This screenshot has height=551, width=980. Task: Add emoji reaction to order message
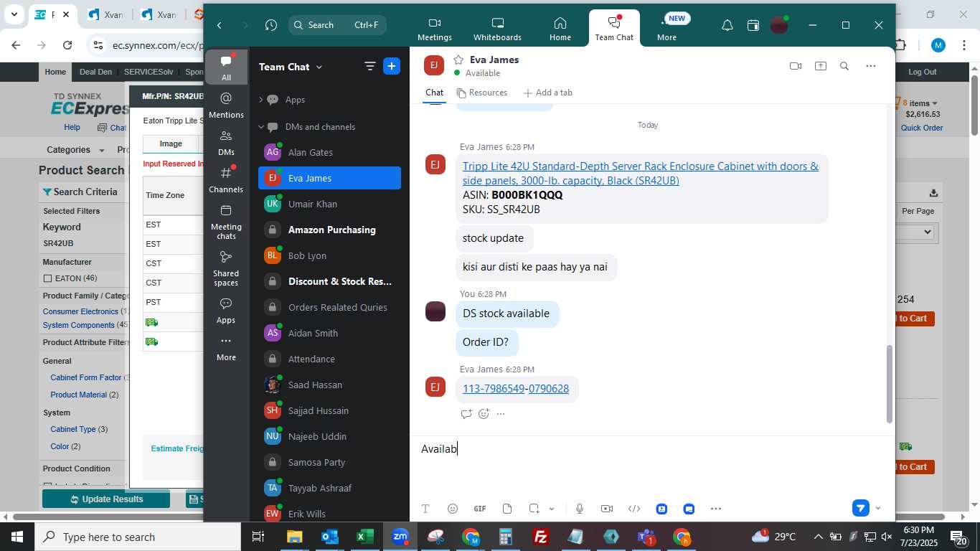(484, 413)
